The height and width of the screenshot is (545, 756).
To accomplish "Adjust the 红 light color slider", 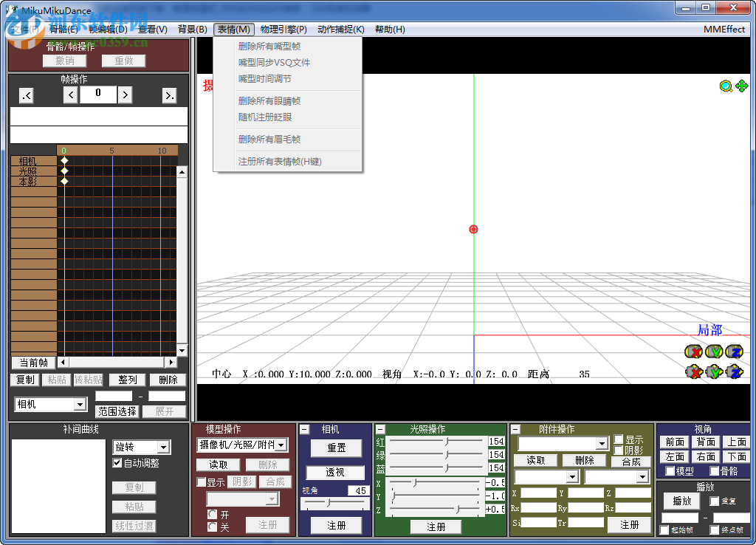I will tap(446, 442).
